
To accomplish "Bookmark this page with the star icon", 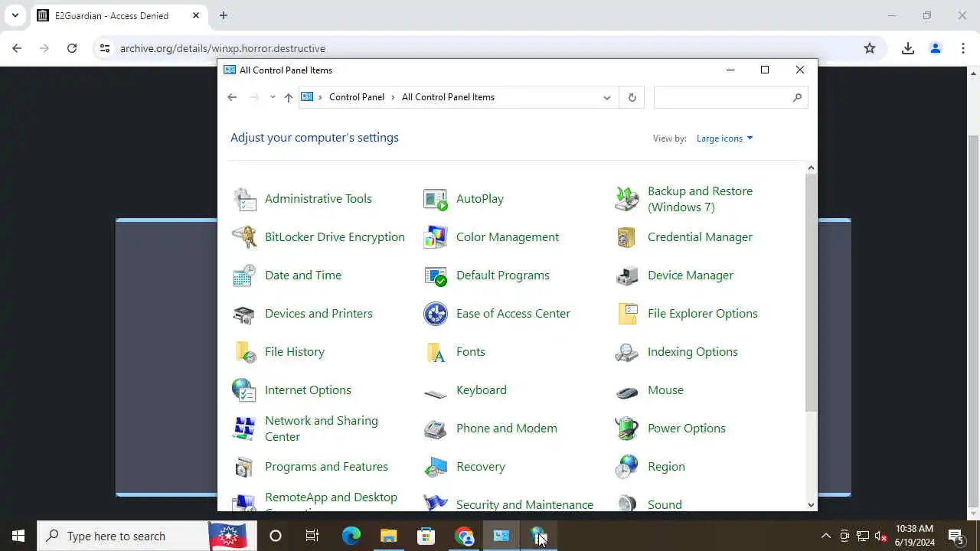I will click(x=870, y=48).
